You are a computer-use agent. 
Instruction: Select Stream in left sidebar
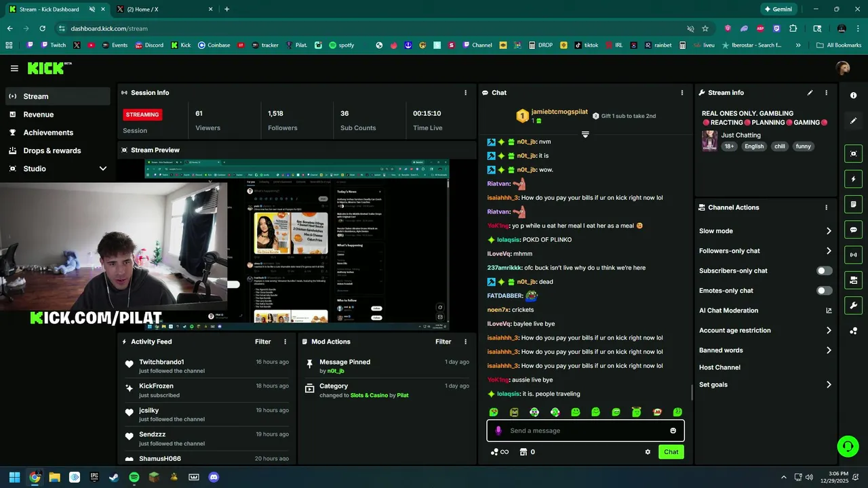click(x=58, y=96)
